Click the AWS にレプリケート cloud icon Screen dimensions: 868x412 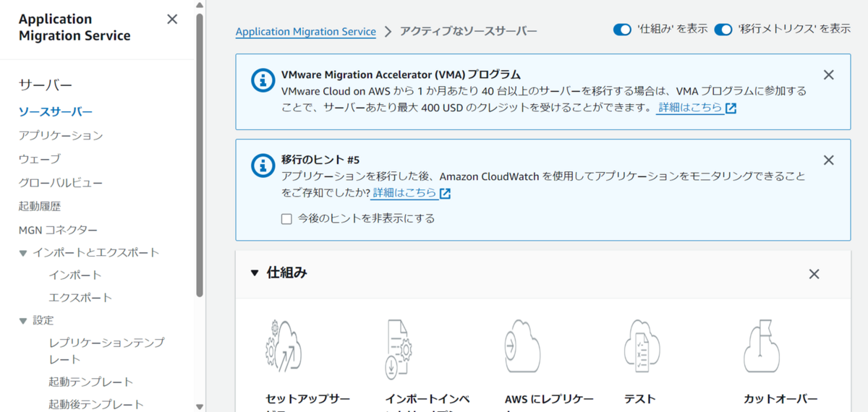(522, 347)
